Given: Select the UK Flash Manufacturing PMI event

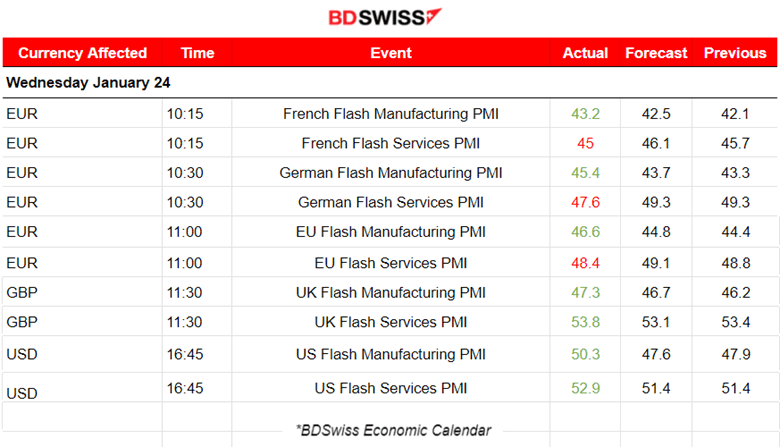Looking at the screenshot, I should [391, 292].
